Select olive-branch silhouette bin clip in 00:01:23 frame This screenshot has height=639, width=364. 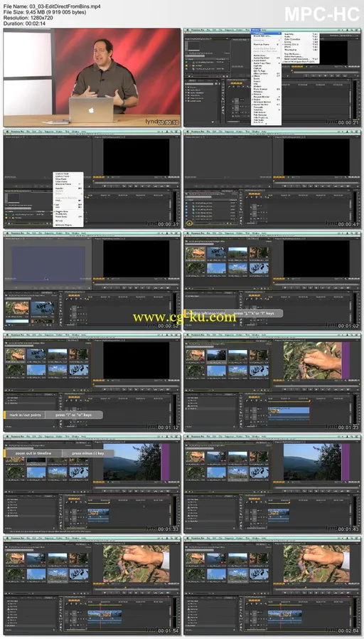(259, 370)
